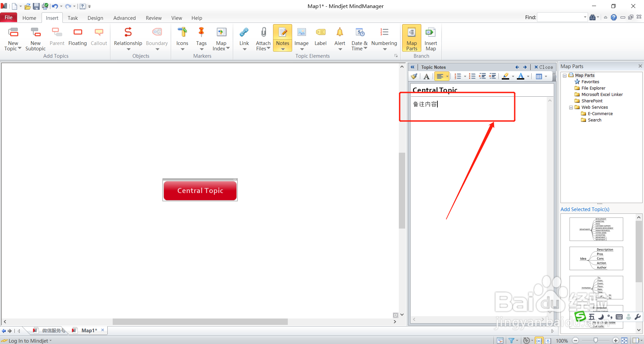Click the Relationship tool
644x344 pixels.
(128, 39)
